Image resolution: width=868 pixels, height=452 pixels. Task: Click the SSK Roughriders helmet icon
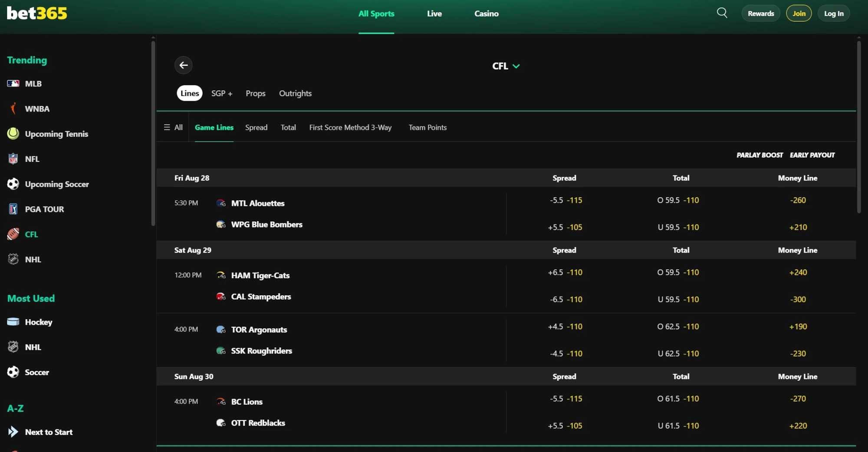[221, 351]
